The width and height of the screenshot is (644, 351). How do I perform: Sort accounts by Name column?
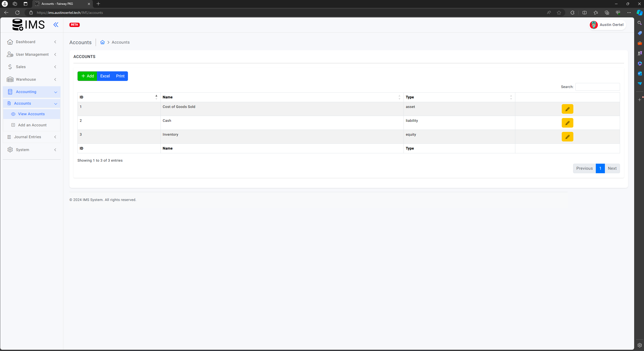(282, 97)
